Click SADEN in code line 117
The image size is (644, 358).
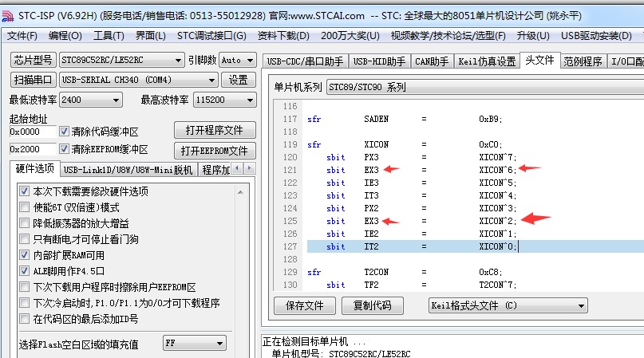point(376,119)
